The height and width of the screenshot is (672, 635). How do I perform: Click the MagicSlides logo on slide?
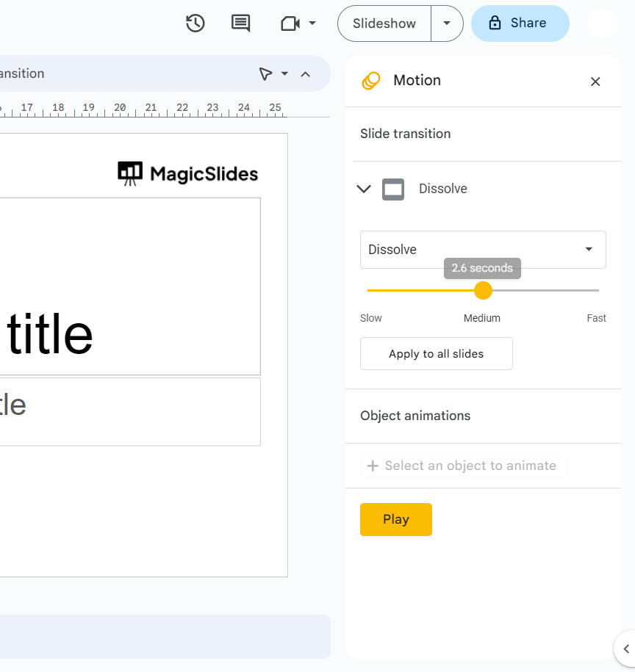(x=188, y=174)
